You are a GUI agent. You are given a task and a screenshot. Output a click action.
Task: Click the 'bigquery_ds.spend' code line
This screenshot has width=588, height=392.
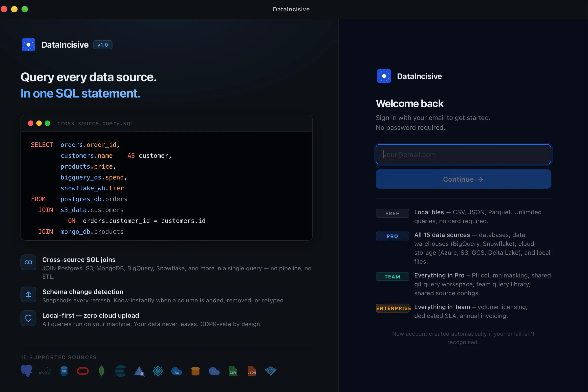[x=94, y=177]
